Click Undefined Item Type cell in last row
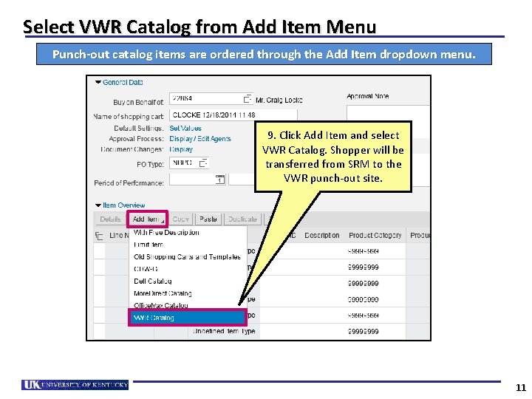532x399 pixels. tap(224, 331)
